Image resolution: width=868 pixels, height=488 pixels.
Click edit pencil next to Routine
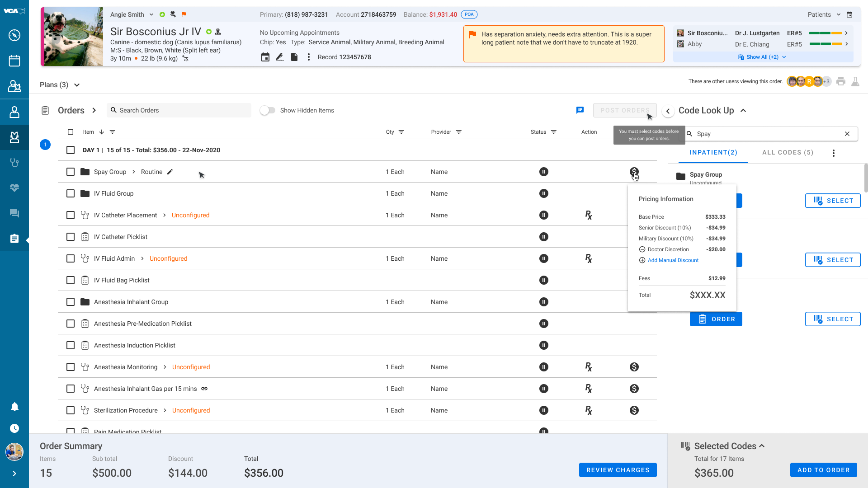point(170,172)
